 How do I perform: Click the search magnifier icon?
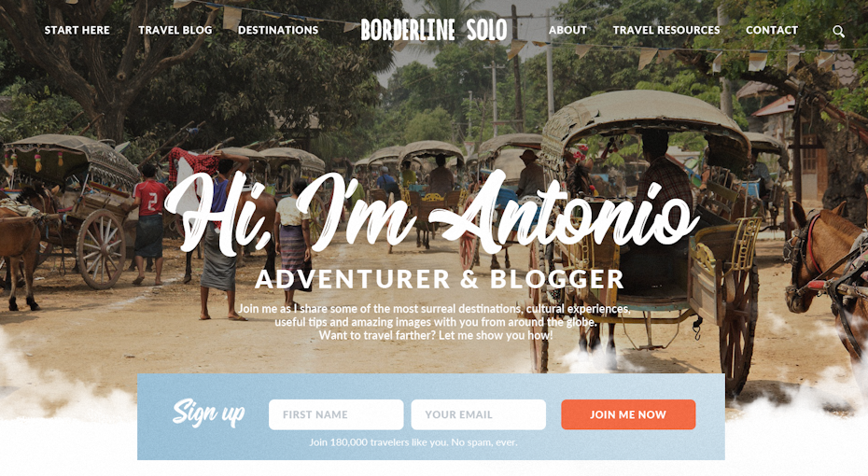pos(839,31)
